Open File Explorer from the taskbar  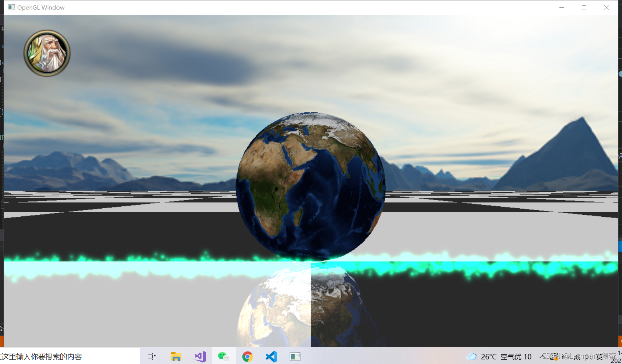(x=176, y=356)
